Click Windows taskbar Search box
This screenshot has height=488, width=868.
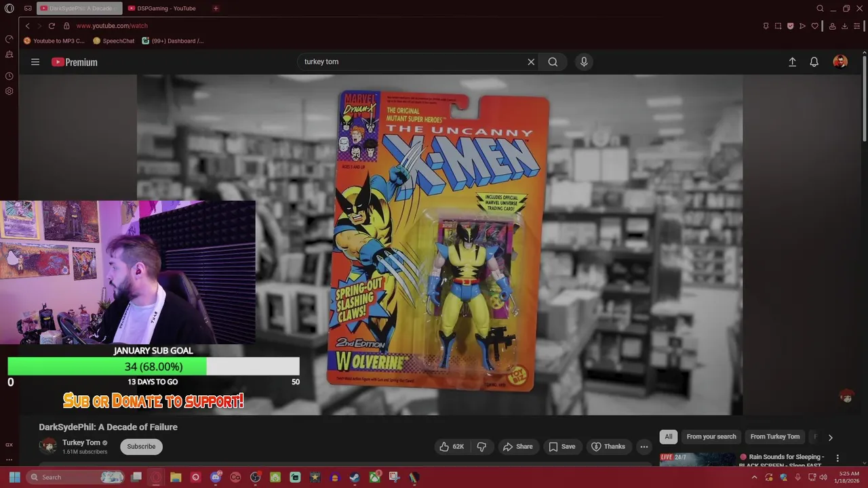pyautogui.click(x=77, y=477)
